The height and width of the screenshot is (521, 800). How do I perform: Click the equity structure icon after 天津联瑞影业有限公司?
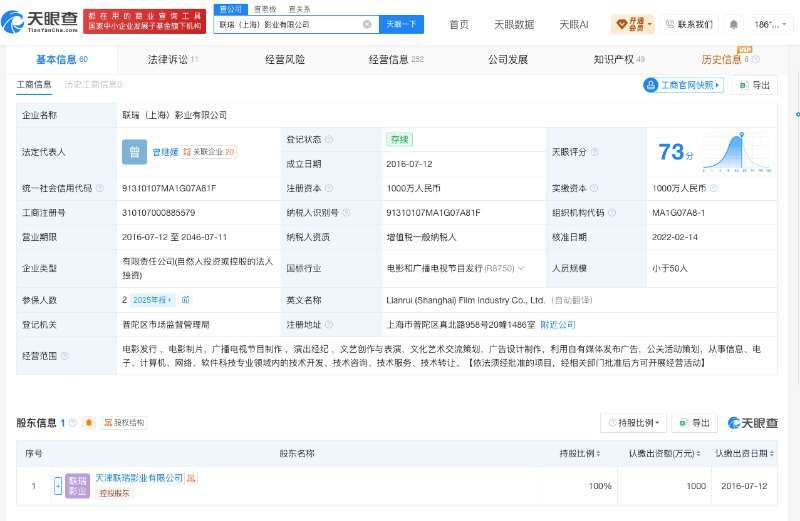tap(191, 478)
